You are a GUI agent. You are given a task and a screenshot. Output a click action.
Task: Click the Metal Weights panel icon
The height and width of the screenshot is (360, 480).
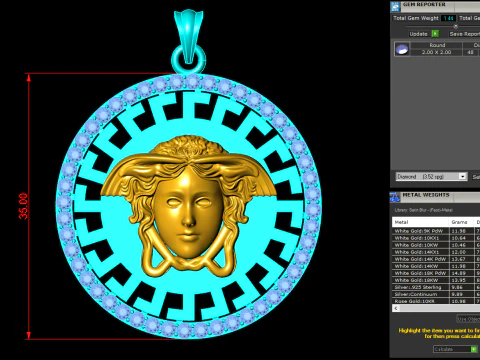click(x=395, y=197)
